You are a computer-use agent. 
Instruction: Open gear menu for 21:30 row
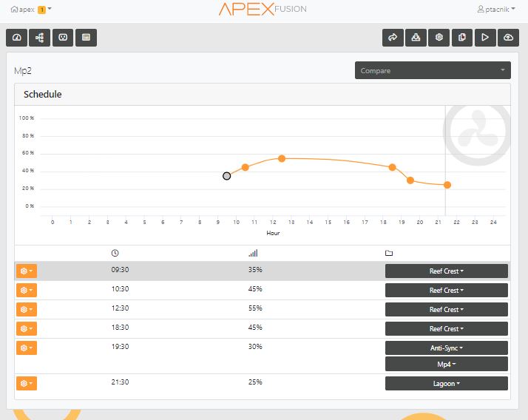click(x=27, y=383)
